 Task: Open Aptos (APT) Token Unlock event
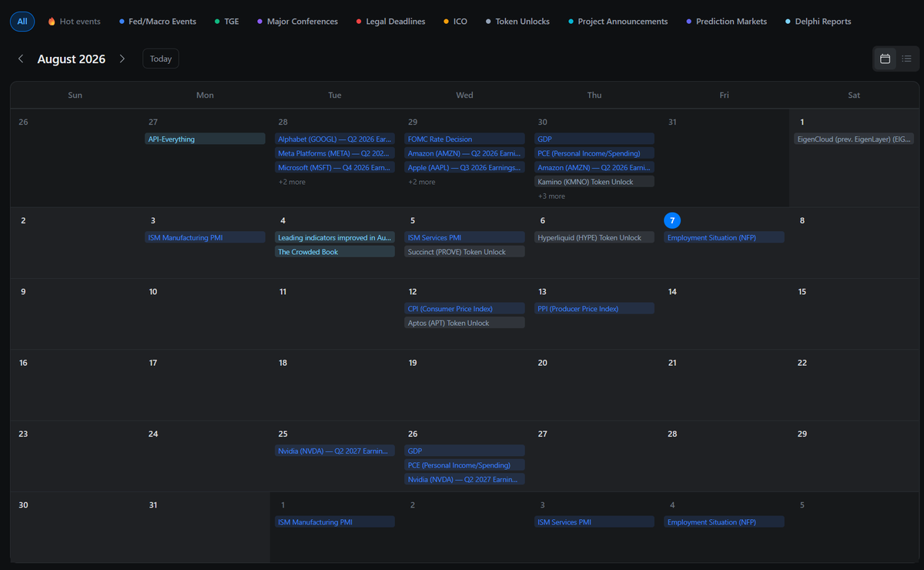click(x=464, y=323)
